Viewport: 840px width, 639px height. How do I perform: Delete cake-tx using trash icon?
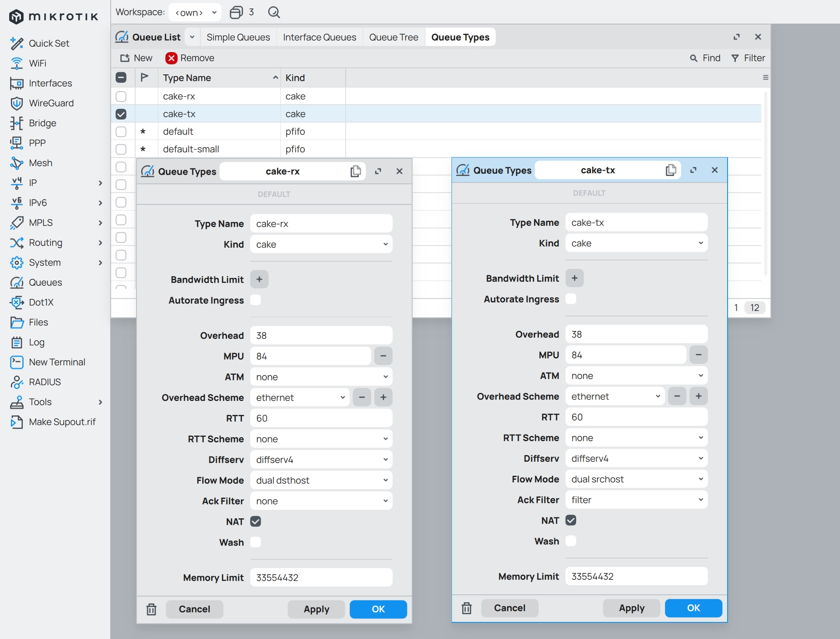tap(467, 608)
